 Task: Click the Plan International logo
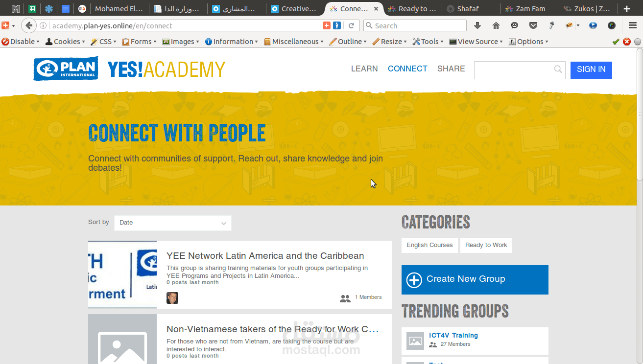point(66,69)
